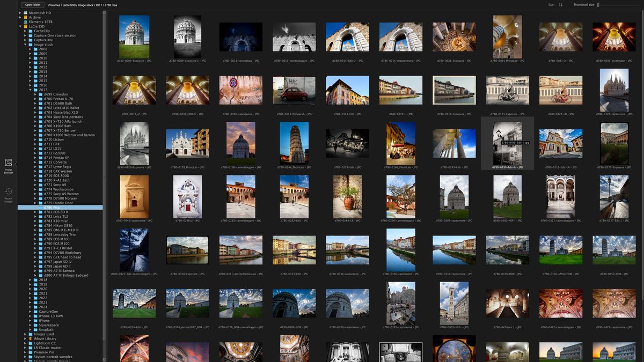Collapse the 2017 folder disclosure triangle
Image resolution: width=644 pixels, height=362 pixels.
point(31,90)
